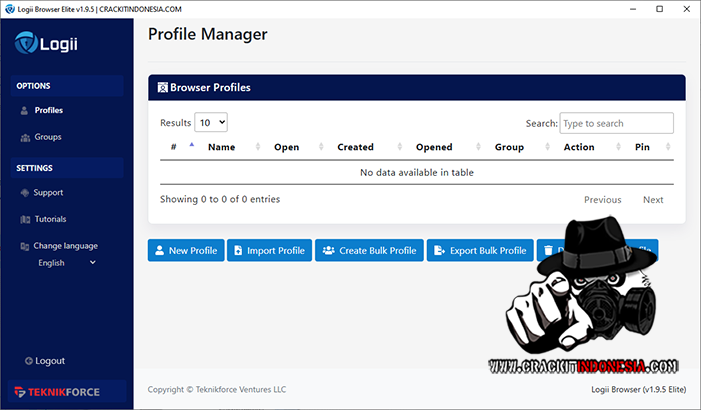Click the Profile Manager heading
This screenshot has height=410, width=701.
click(x=207, y=34)
